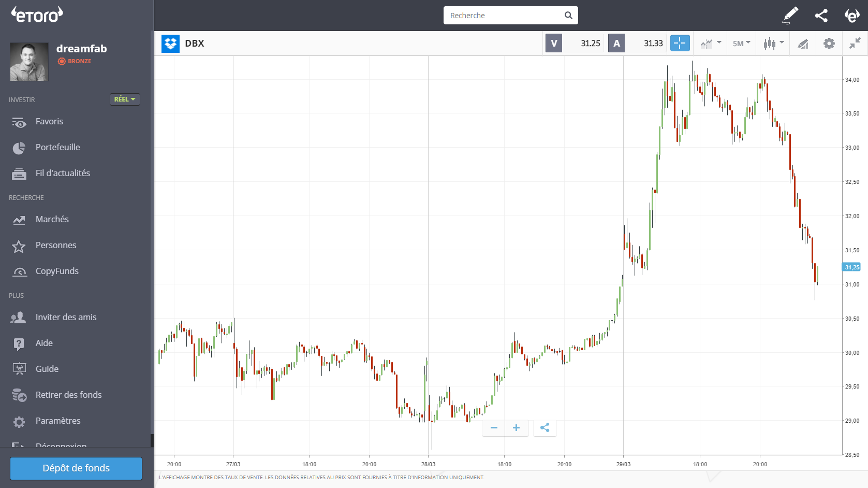Click the share icon in the header
This screenshot has height=488, width=868.
(821, 16)
